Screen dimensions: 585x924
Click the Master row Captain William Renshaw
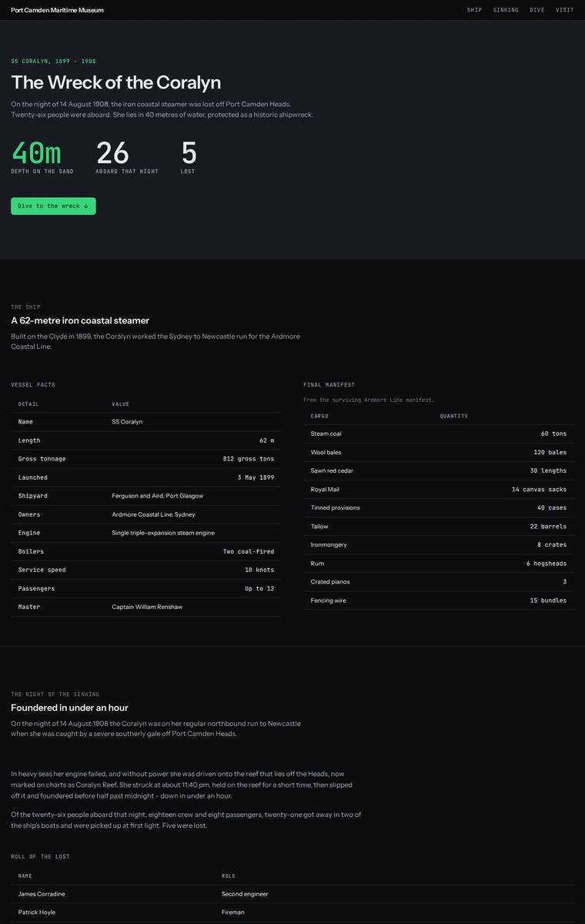click(146, 607)
